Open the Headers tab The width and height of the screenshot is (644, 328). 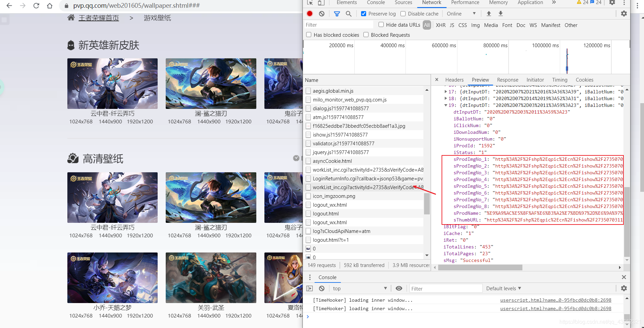454,80
